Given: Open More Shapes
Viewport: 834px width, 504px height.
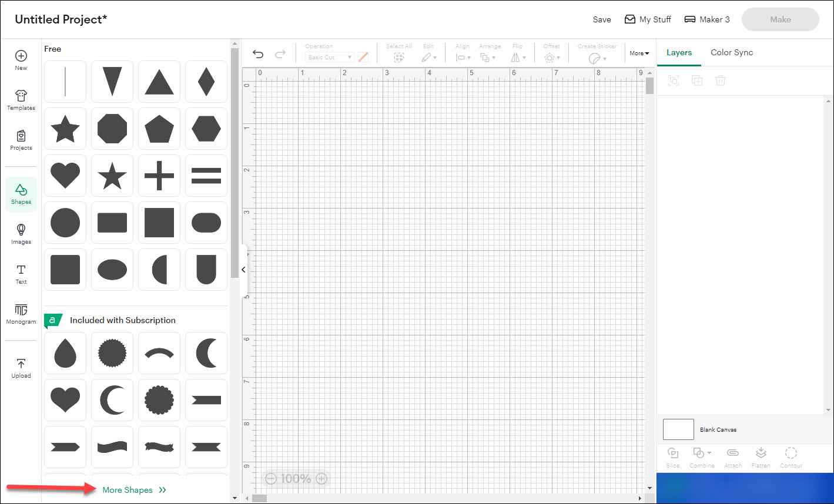Looking at the screenshot, I should (128, 489).
